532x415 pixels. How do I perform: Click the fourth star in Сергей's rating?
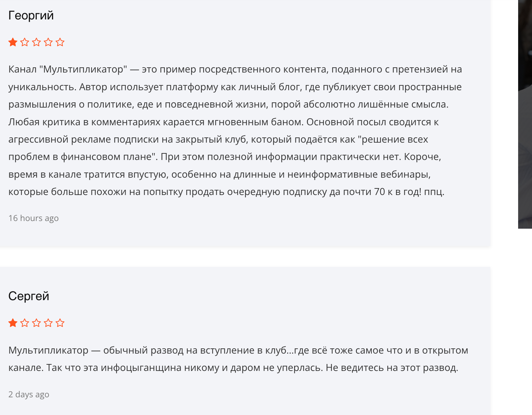pos(48,323)
